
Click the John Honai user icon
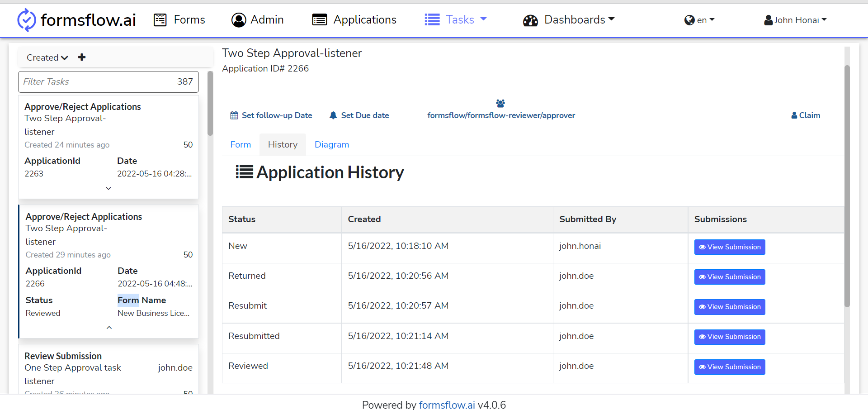tap(768, 20)
